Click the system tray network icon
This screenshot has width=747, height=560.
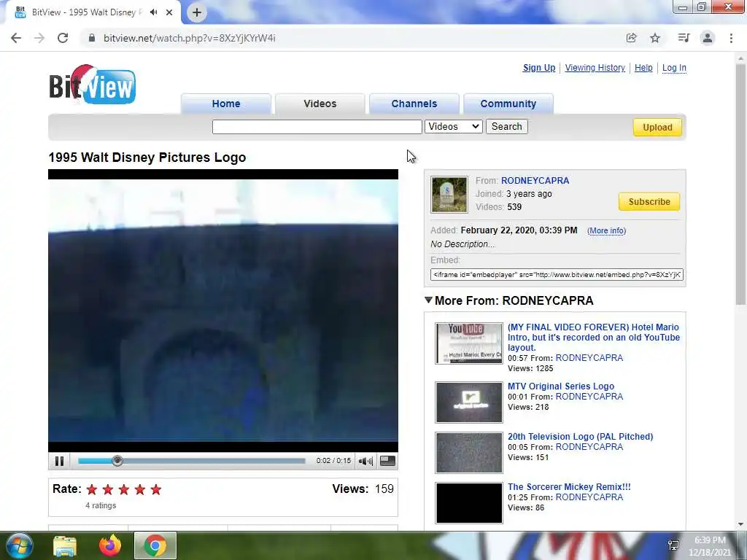pos(673,545)
